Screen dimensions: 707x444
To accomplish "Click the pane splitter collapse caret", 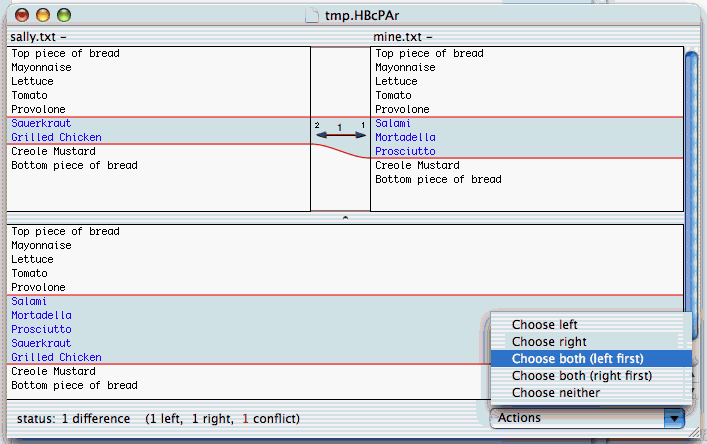I will (x=345, y=218).
